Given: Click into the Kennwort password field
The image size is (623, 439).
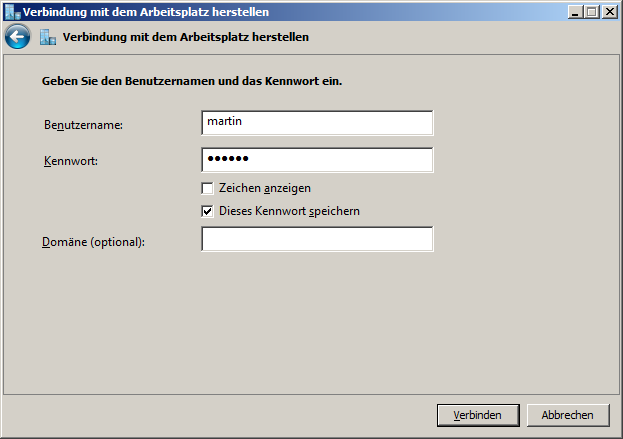Looking at the screenshot, I should pyautogui.click(x=317, y=160).
